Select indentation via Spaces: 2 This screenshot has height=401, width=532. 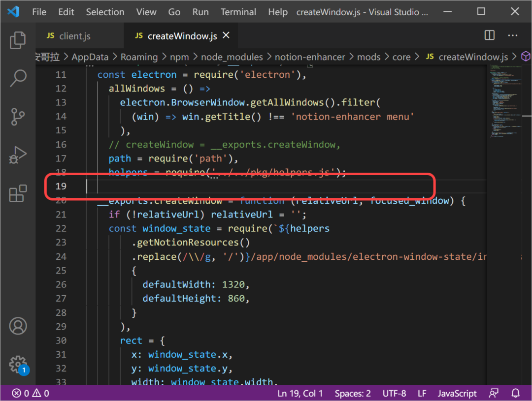click(353, 393)
